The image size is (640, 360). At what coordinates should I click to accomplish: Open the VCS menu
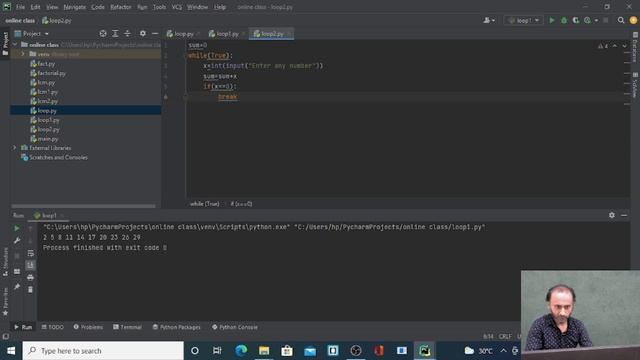click(x=176, y=7)
